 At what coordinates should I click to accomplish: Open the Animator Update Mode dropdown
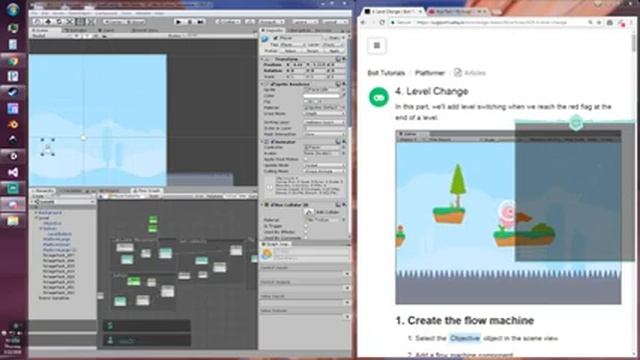(324, 166)
